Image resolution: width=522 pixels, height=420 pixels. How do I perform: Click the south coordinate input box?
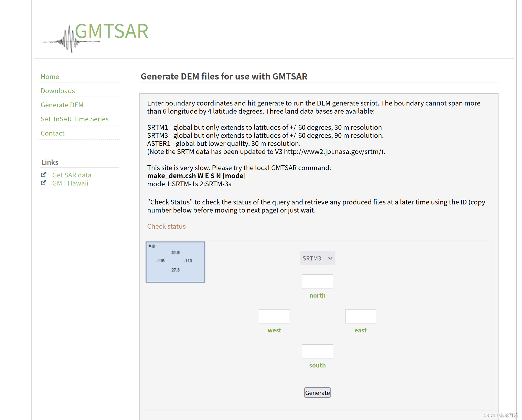pos(317,351)
